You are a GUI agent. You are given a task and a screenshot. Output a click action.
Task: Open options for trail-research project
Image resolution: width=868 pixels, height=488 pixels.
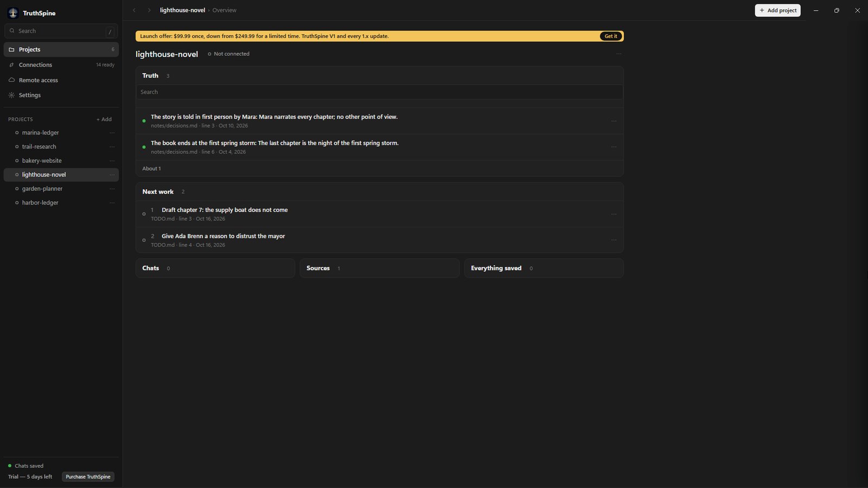pyautogui.click(x=112, y=147)
